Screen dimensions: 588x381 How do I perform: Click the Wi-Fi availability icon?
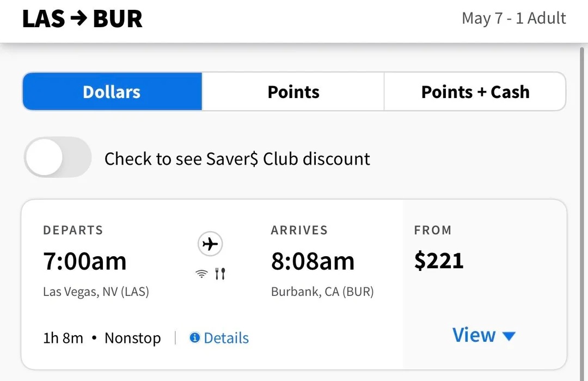(202, 274)
